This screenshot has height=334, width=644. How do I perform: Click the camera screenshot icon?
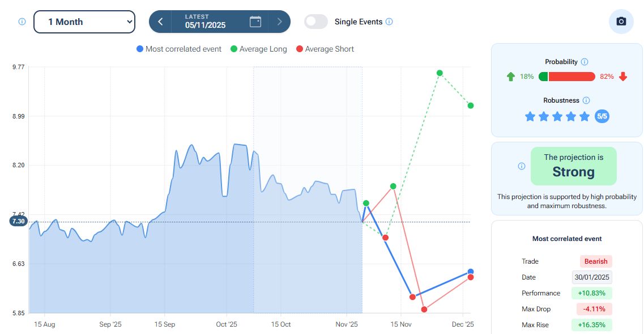point(621,22)
